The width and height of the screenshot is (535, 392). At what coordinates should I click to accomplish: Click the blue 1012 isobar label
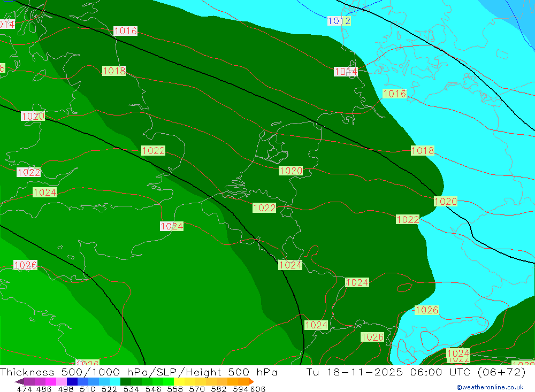[339, 21]
